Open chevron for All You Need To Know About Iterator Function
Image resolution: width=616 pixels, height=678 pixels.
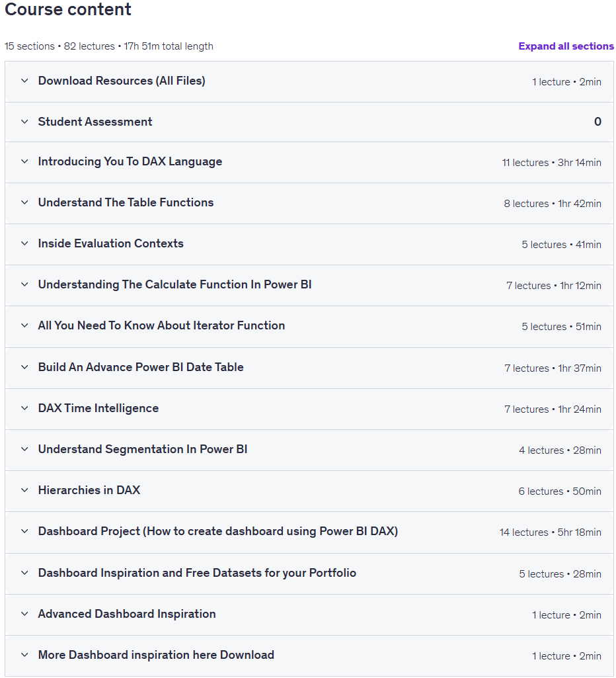point(24,325)
